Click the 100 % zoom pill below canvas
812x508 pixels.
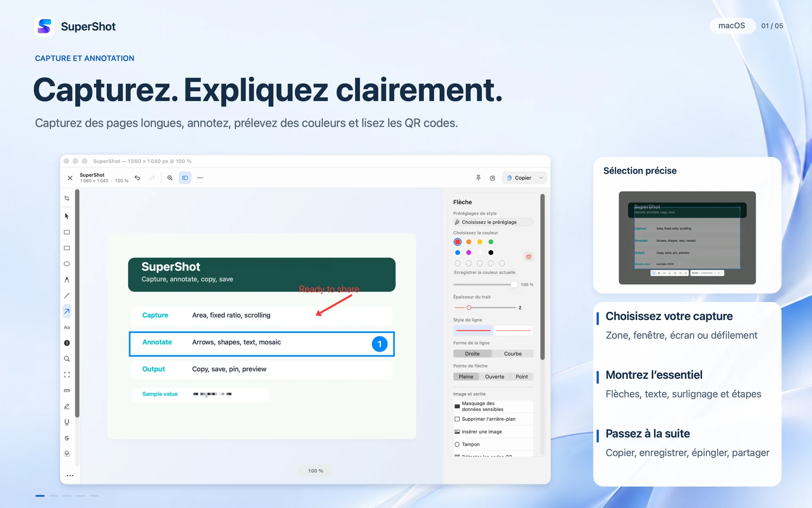[x=315, y=471]
